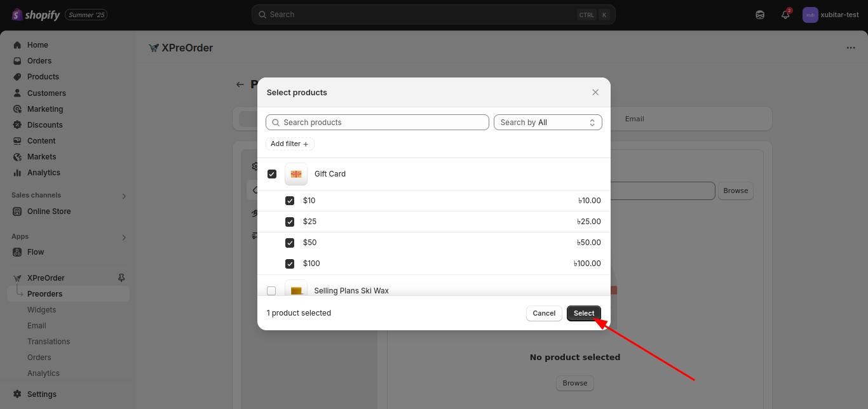Screen dimensions: 868x409
Task: Click the Home icon in sidebar
Action: [17, 45]
